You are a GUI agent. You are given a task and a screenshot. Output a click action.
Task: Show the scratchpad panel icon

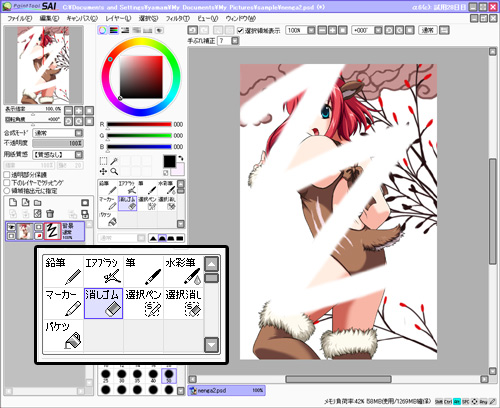pyautogui.click(x=159, y=30)
